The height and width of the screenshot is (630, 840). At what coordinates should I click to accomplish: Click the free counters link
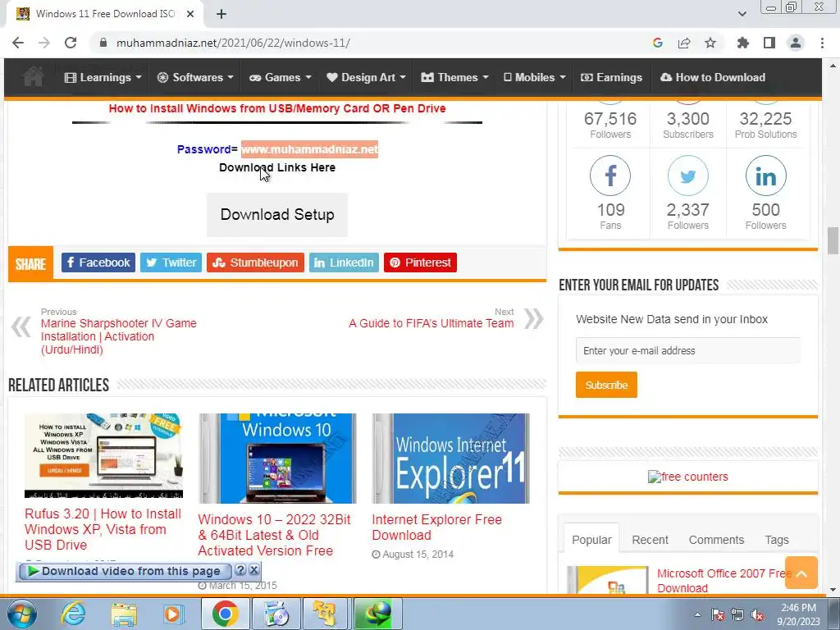click(688, 477)
